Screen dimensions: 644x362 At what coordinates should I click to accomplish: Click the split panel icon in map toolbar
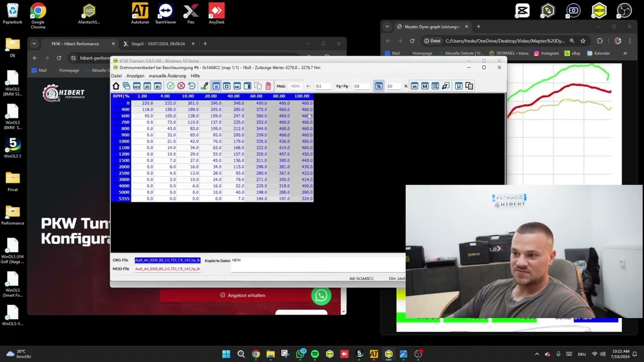(248, 86)
